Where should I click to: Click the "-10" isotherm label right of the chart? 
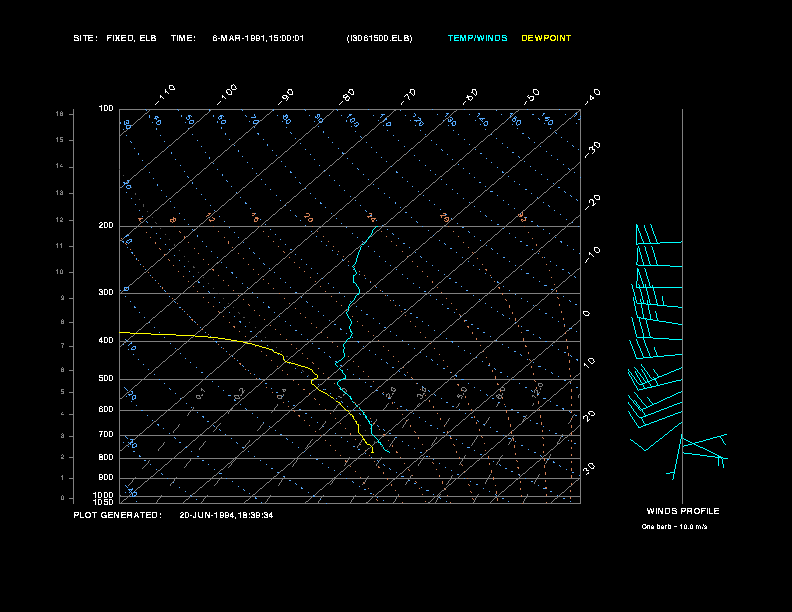click(x=592, y=255)
